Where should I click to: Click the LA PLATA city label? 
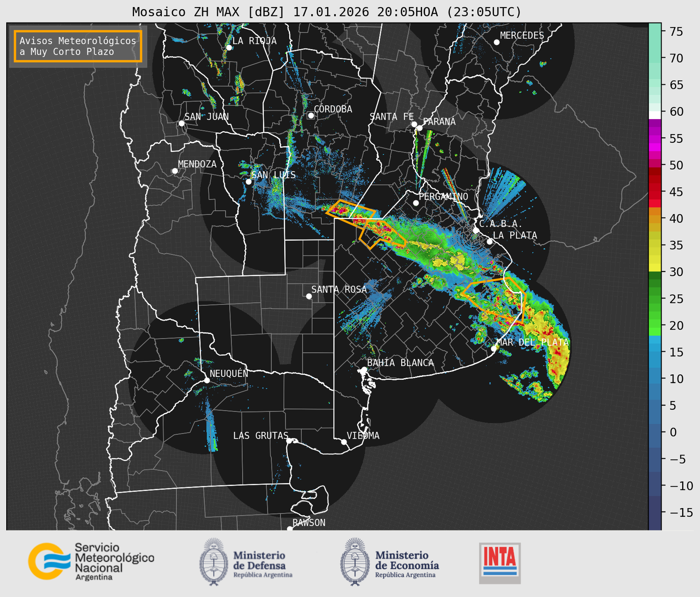coord(515,235)
